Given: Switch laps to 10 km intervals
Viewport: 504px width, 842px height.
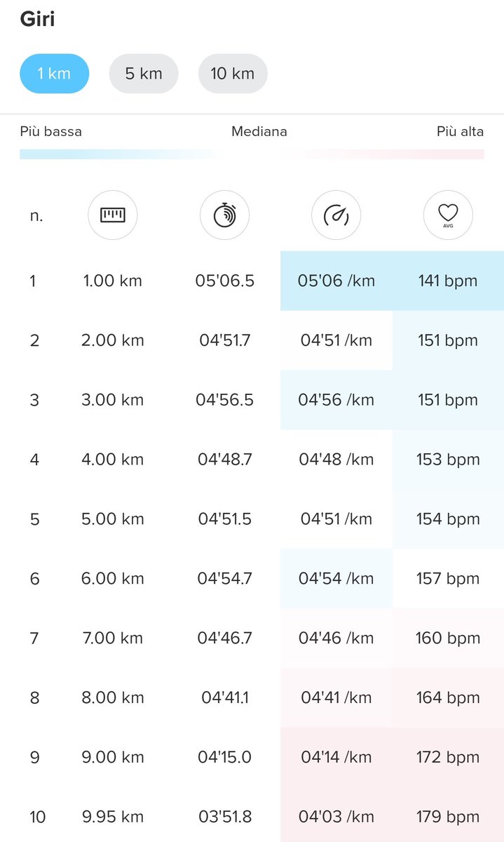Looking at the screenshot, I should point(233,74).
